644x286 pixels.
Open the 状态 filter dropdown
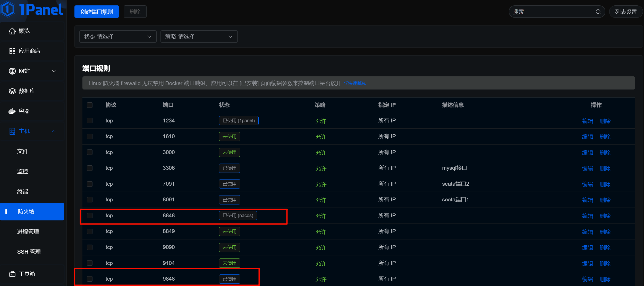(118, 37)
